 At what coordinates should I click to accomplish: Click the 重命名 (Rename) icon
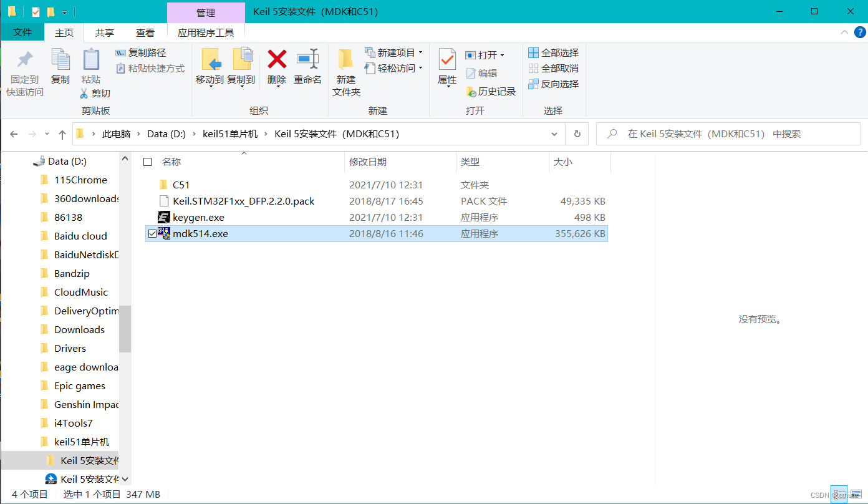pos(307,67)
